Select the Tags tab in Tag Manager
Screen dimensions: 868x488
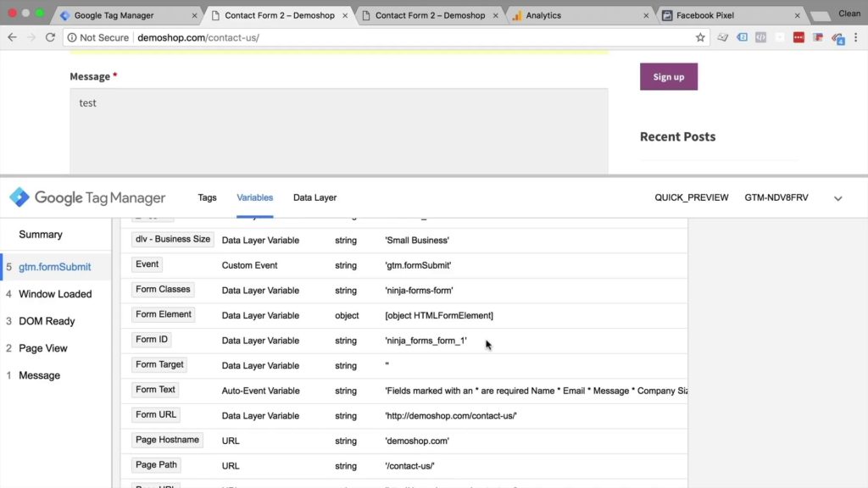(x=207, y=197)
